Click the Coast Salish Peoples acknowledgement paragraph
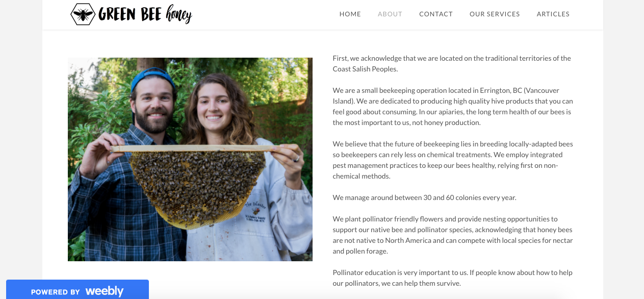Viewport: 644px width, 299px height. click(452, 63)
